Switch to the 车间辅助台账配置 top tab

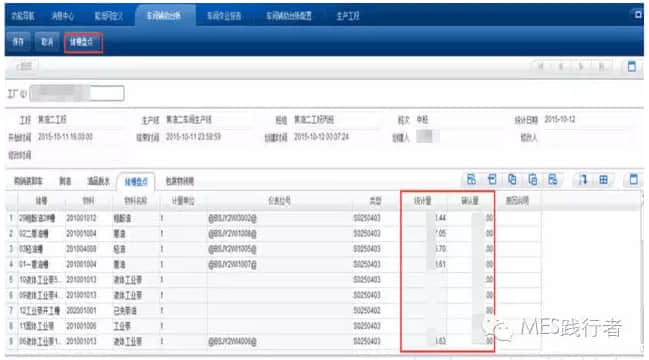point(289,16)
